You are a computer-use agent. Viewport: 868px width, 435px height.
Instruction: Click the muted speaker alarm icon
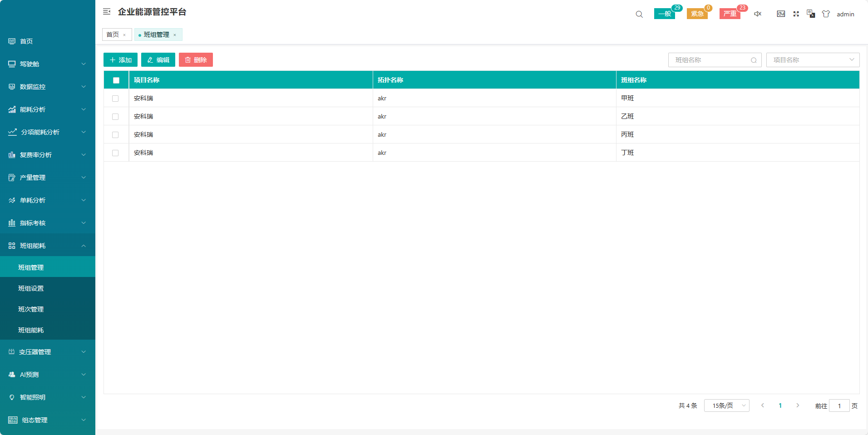tap(758, 14)
